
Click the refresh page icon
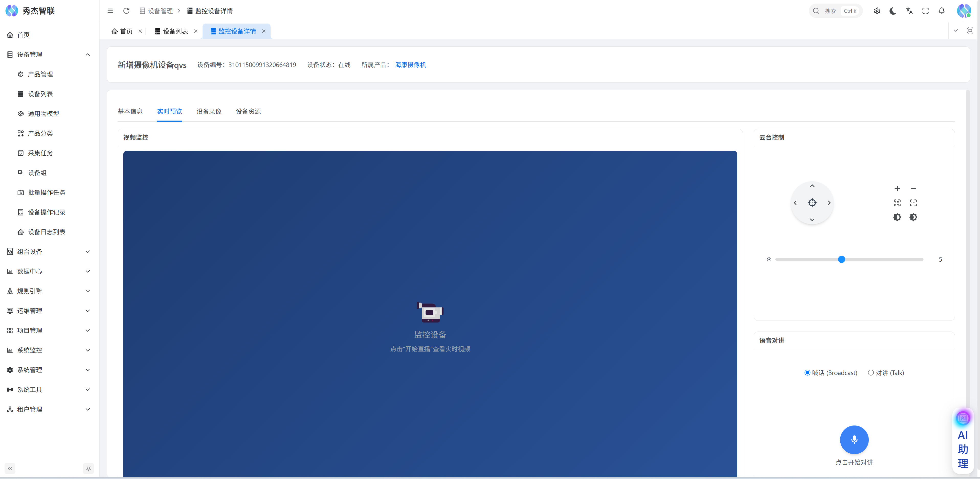[126, 11]
